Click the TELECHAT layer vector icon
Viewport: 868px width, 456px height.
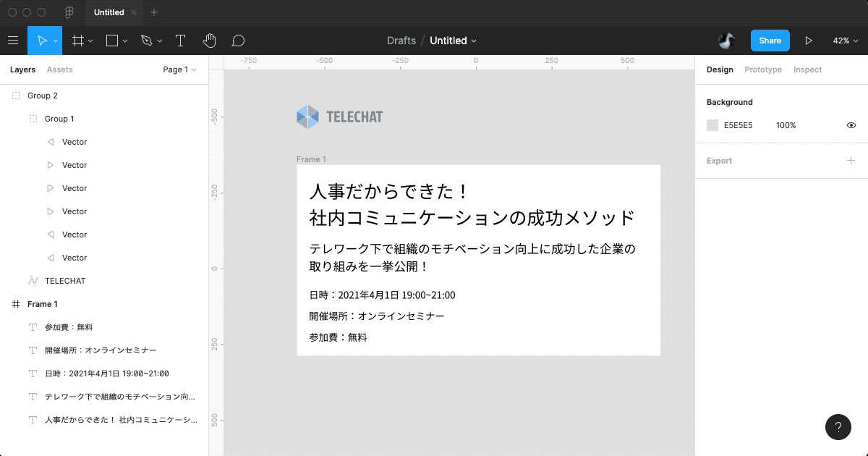coord(33,281)
